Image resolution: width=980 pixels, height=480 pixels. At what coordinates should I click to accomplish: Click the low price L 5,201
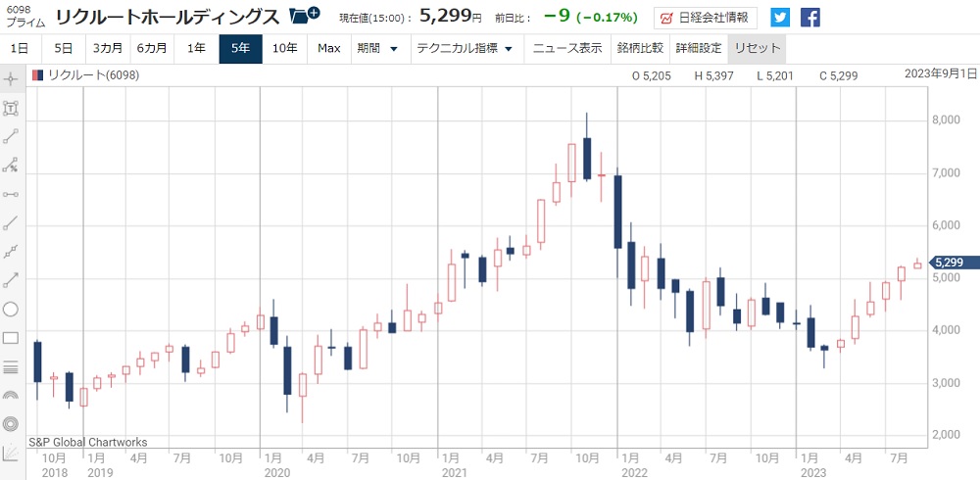point(775,75)
